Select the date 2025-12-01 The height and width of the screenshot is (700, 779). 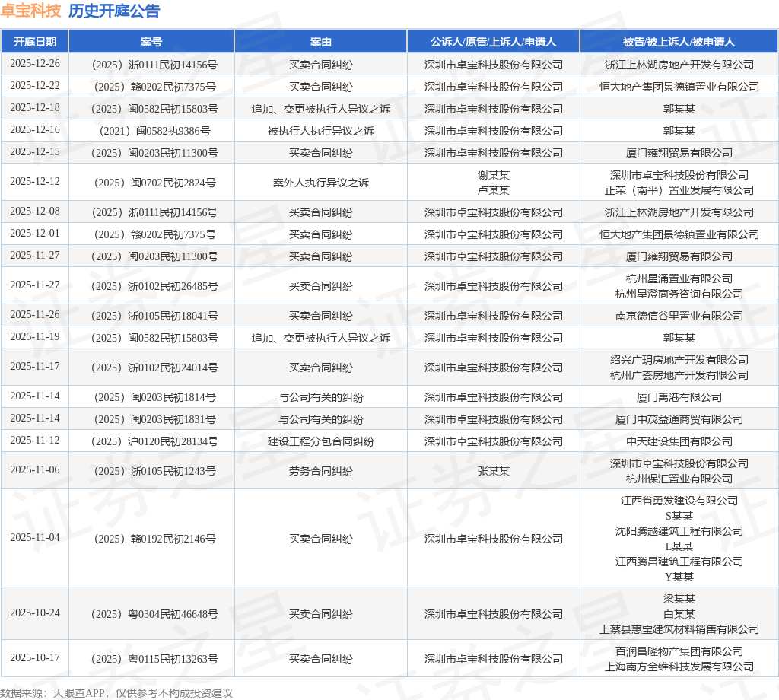(x=35, y=233)
